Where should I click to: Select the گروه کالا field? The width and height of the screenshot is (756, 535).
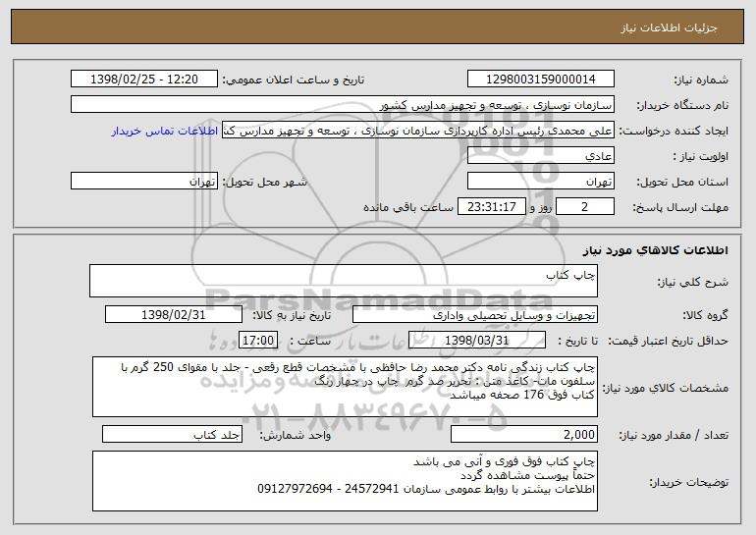pos(475,315)
